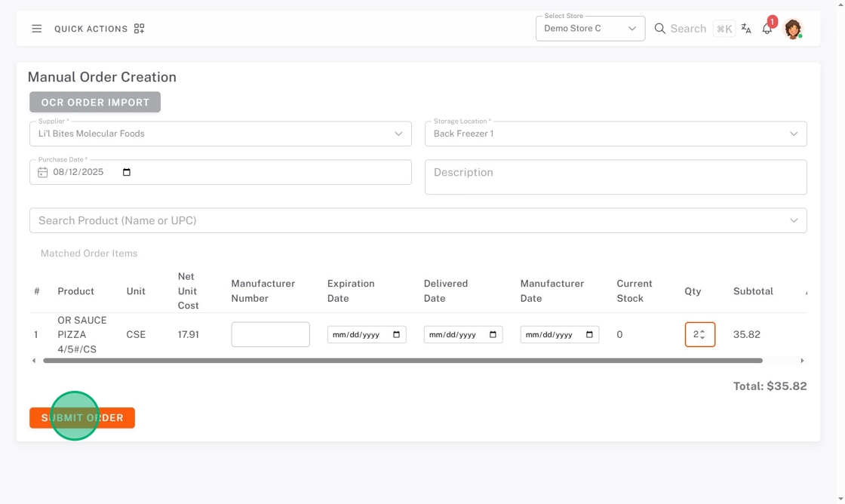Click the Description text field
The image size is (845, 504).
tap(616, 177)
